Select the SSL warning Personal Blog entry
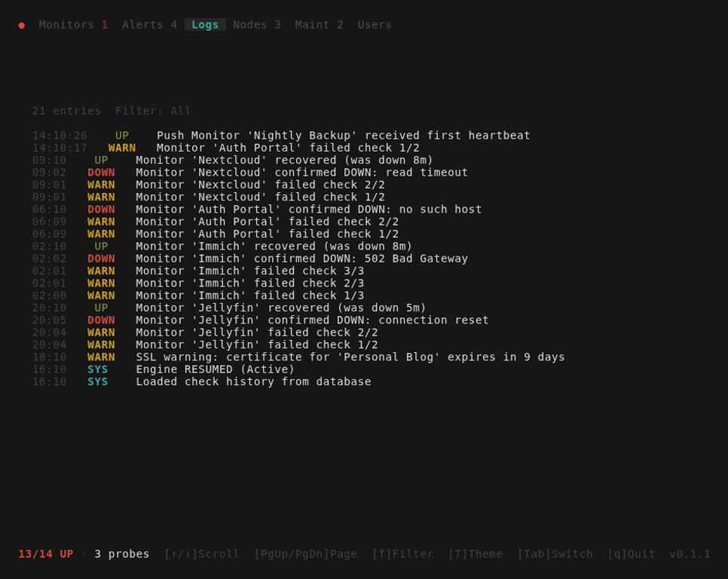Image resolution: width=728 pixels, height=579 pixels. click(298, 357)
